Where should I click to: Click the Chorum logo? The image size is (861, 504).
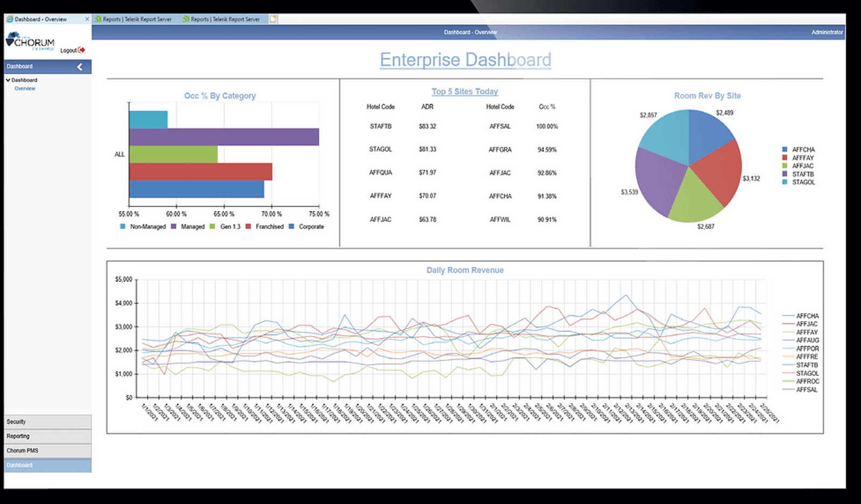coord(30,41)
